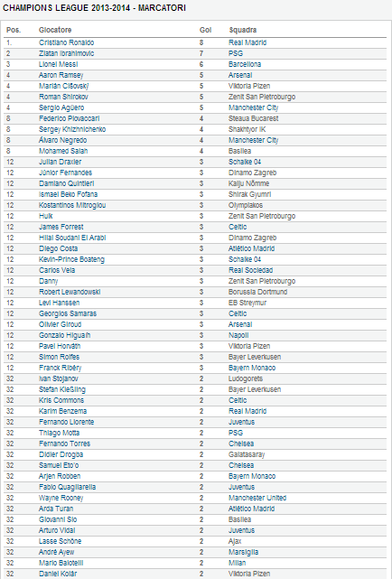The width and height of the screenshot is (392, 579).
Task: Click Zlatan Ibrahimovic in the scorers list
Action: click(x=67, y=53)
